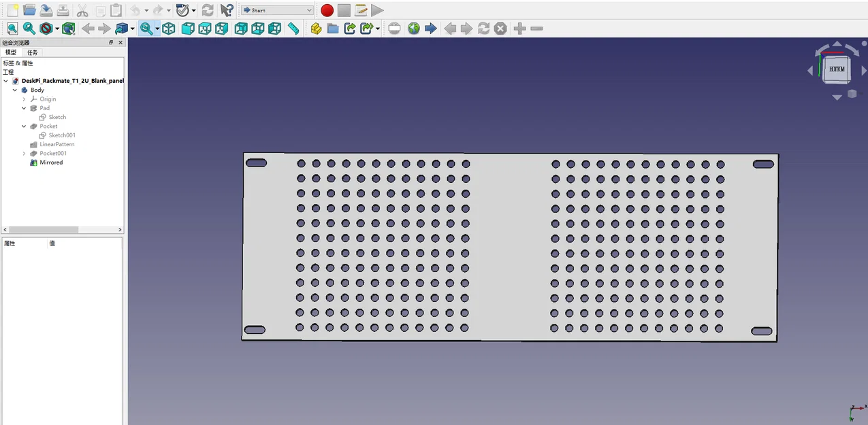
Task: Select the Mirrored feature in the tree
Action: point(50,162)
